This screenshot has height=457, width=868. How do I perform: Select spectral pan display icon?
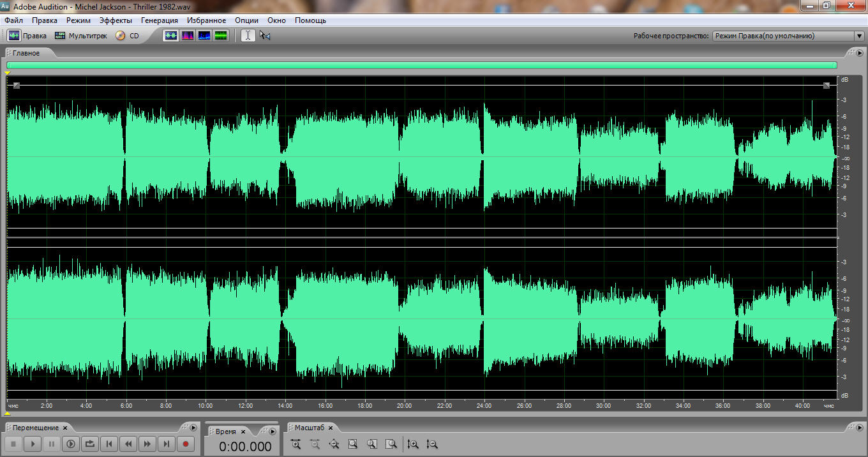[x=204, y=36]
